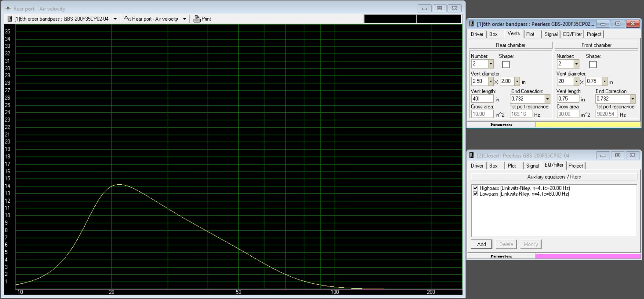This screenshot has width=644, height=299.
Task: Toggle the front chamber vent Shape box
Action: tap(593, 64)
